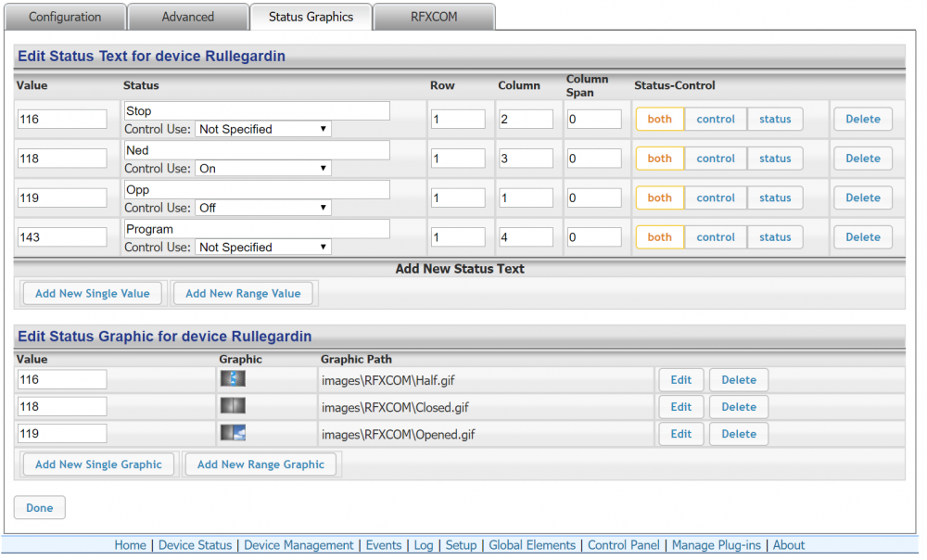The width and height of the screenshot is (927, 560).
Task: Click the Closed.gif graphic thumbnail
Action: (233, 406)
